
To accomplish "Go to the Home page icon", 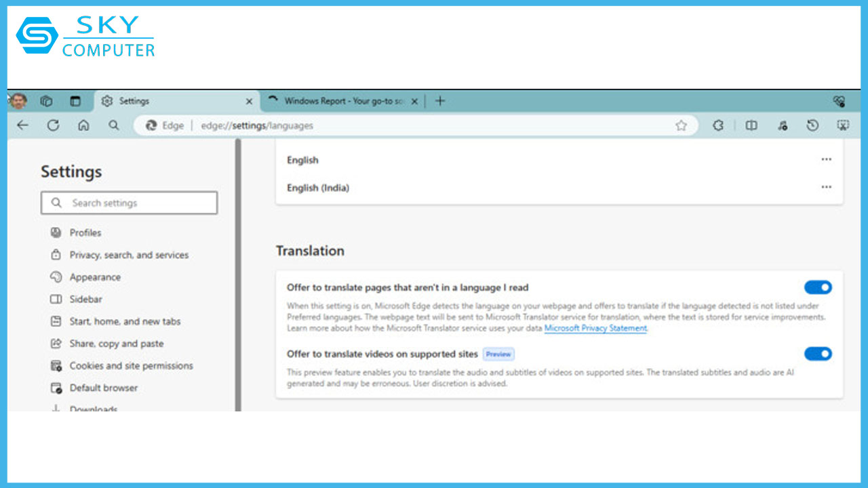I will pos(83,125).
